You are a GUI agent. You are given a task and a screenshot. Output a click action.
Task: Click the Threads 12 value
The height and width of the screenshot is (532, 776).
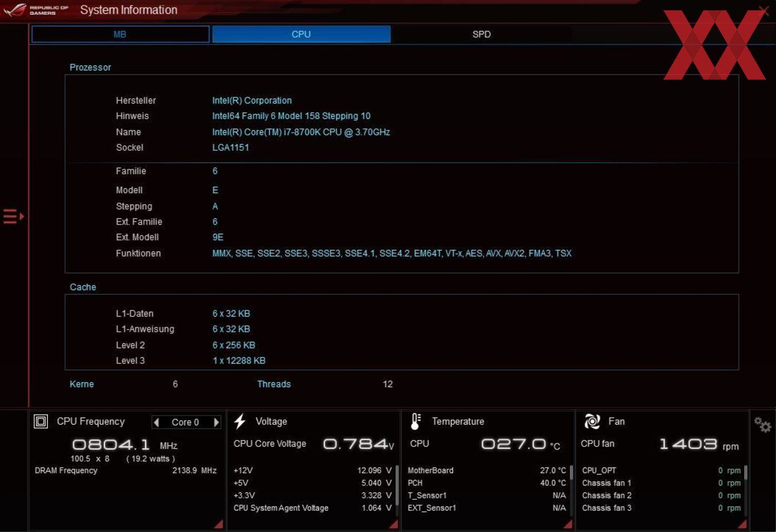coord(388,384)
